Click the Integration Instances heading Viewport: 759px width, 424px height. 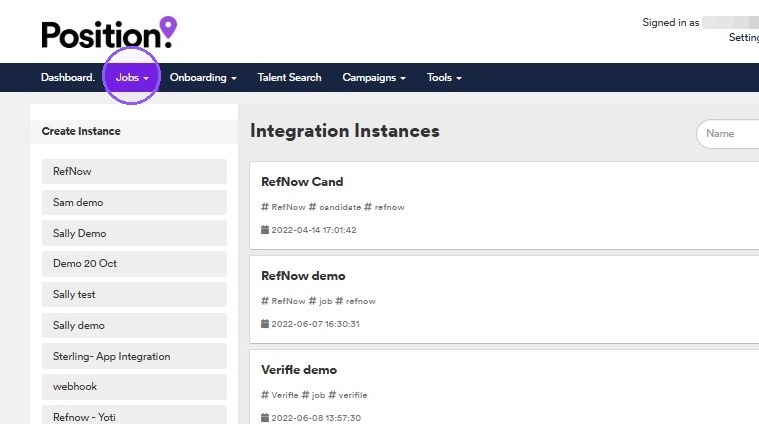coord(345,131)
